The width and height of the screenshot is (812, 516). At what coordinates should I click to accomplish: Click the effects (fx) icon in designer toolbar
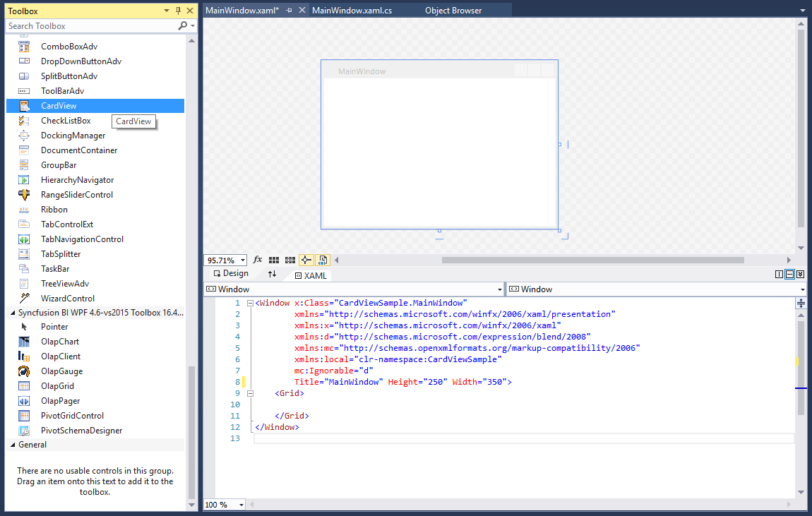(x=256, y=260)
